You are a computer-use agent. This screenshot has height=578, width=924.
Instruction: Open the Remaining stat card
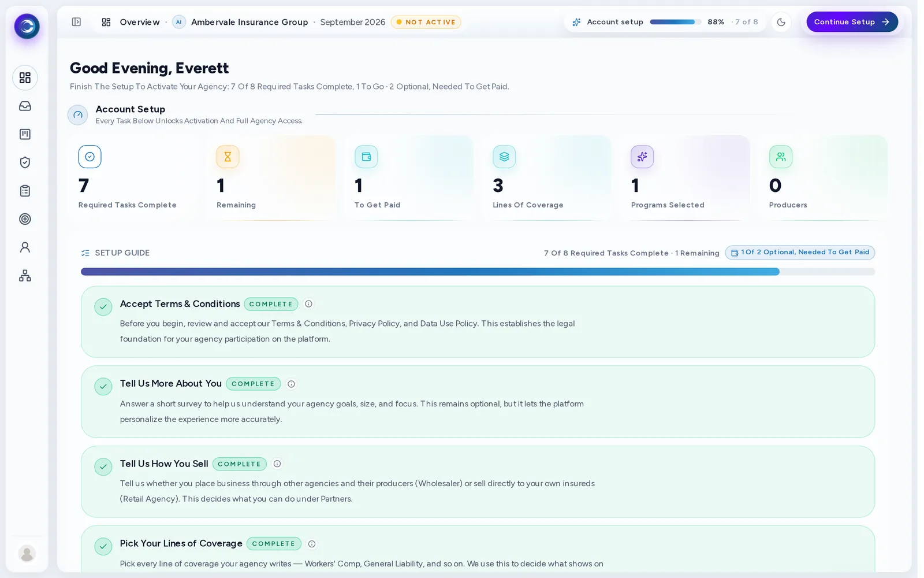coord(270,178)
